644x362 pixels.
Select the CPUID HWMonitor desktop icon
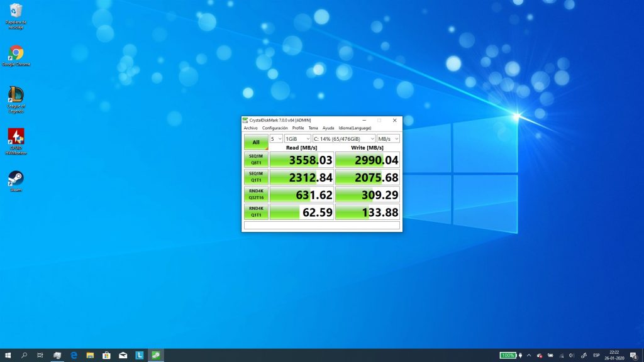[16, 137]
